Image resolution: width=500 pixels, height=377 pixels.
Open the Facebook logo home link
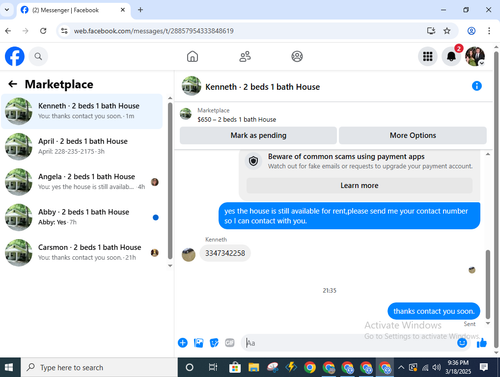tap(15, 56)
